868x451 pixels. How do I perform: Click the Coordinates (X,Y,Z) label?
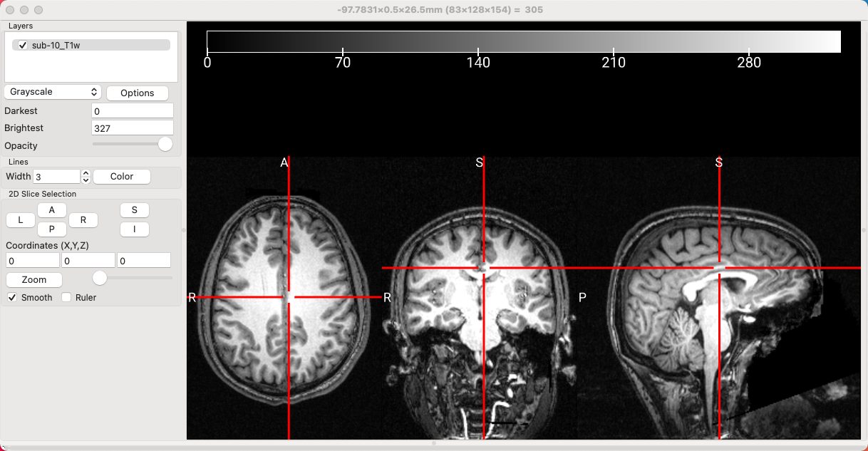[x=47, y=245]
